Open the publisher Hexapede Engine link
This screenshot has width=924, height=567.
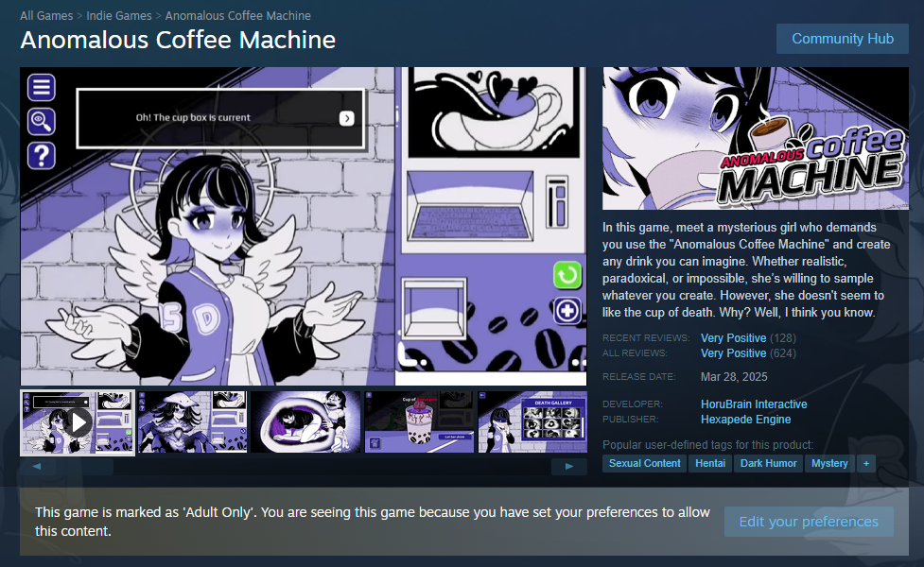745,420
